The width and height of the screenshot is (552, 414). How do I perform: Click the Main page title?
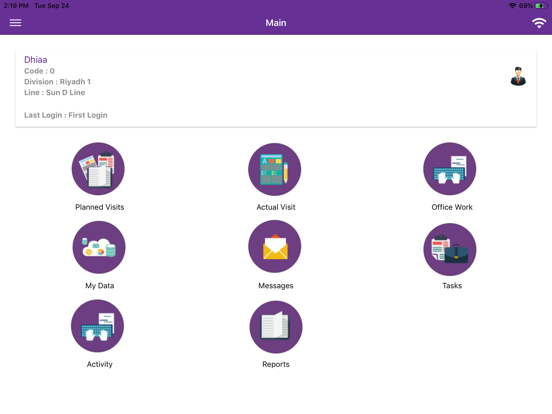point(276,23)
